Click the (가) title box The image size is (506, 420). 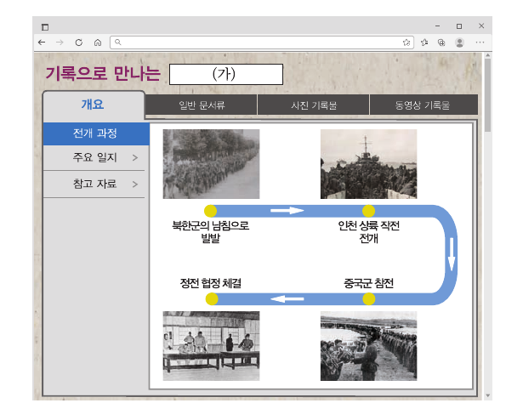[x=226, y=74]
